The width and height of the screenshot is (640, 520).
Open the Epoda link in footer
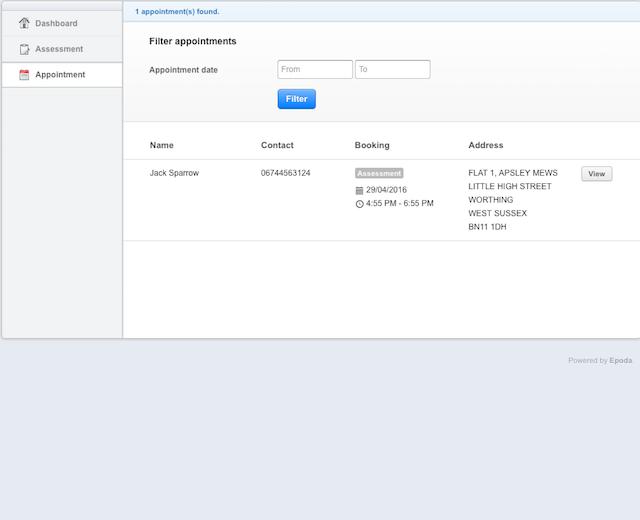pos(620,360)
